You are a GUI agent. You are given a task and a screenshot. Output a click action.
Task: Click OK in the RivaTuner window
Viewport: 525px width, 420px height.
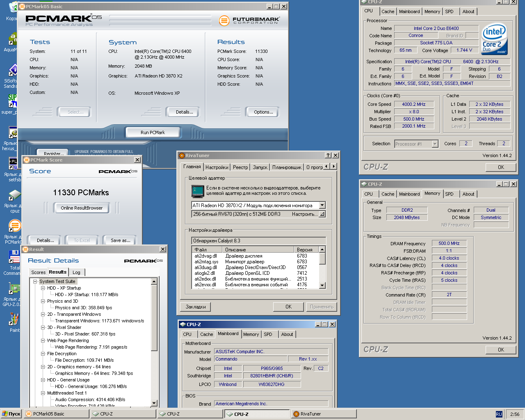tap(289, 307)
